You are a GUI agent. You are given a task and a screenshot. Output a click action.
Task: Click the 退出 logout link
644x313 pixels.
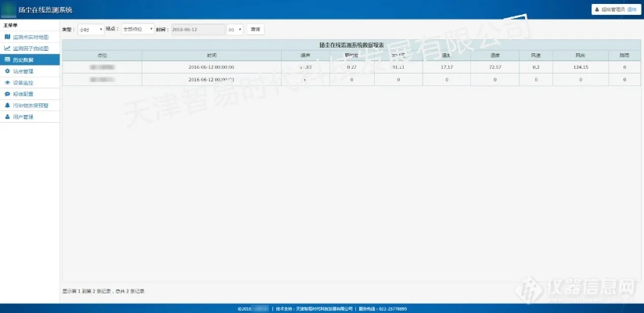pyautogui.click(x=631, y=9)
